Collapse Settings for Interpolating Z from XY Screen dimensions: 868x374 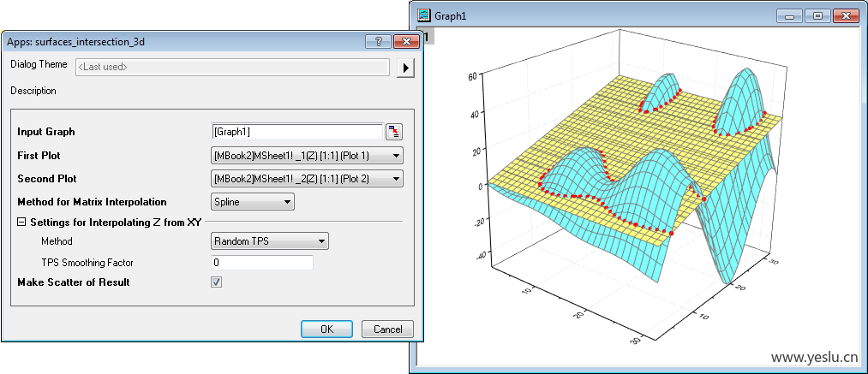pyautogui.click(x=21, y=222)
